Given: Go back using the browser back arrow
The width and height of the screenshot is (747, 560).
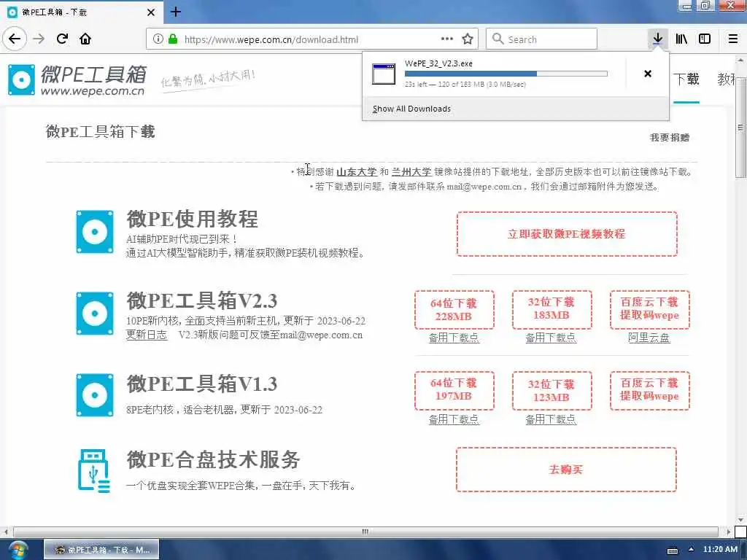Looking at the screenshot, I should pos(15,39).
